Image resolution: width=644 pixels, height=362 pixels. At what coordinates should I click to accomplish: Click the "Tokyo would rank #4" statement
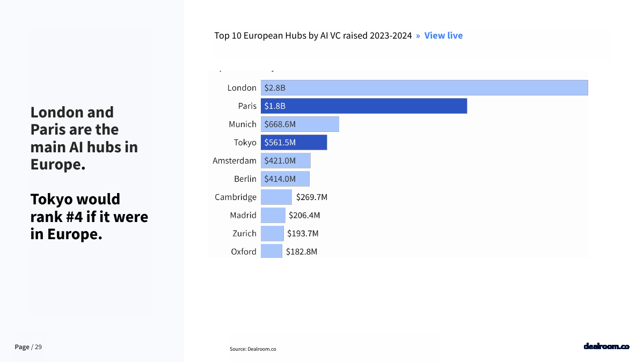[89, 216]
